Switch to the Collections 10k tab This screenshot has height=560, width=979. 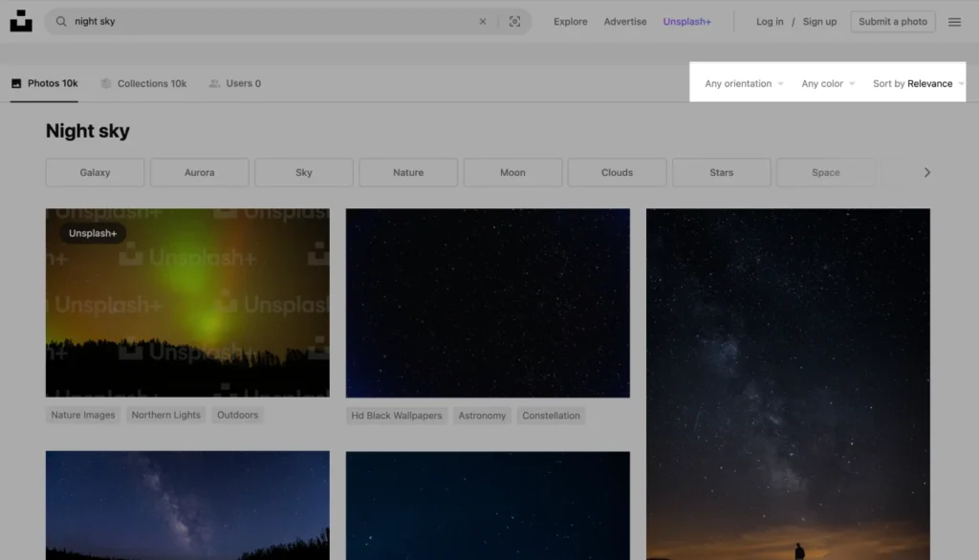click(153, 83)
